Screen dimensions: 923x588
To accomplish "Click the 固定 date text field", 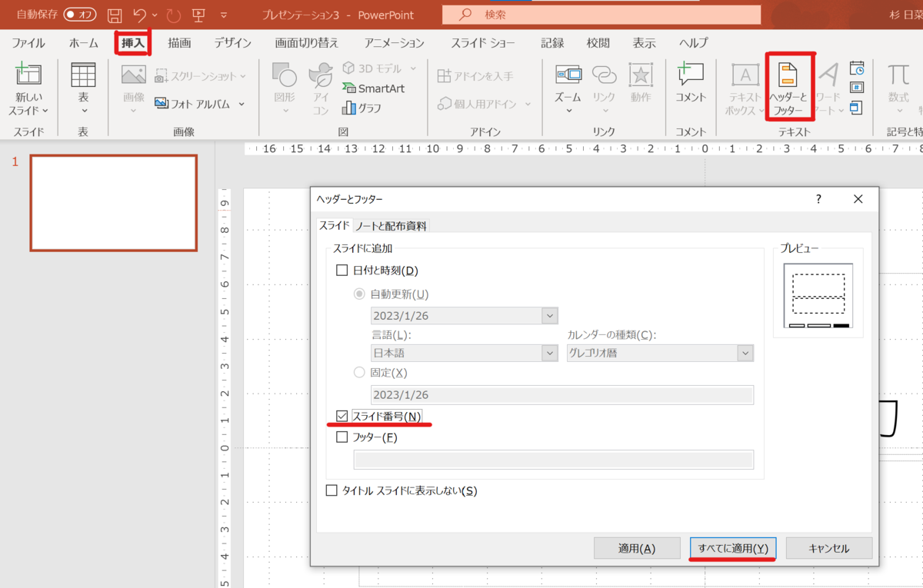I will tap(561, 394).
